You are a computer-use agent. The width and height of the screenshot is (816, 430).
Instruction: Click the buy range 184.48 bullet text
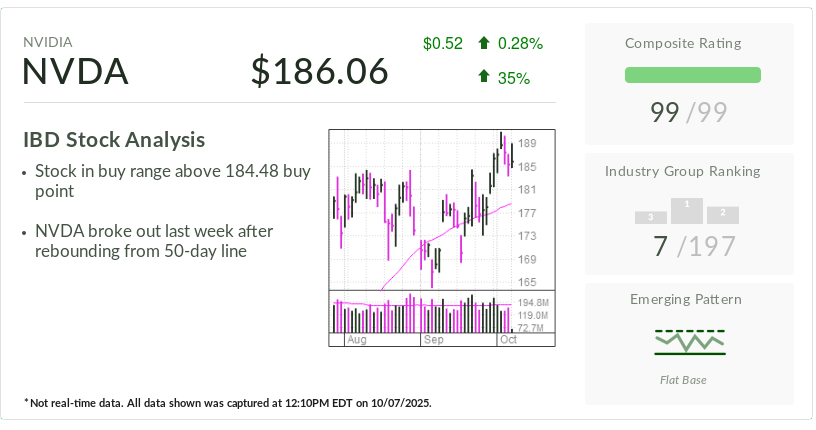pyautogui.click(x=172, y=181)
